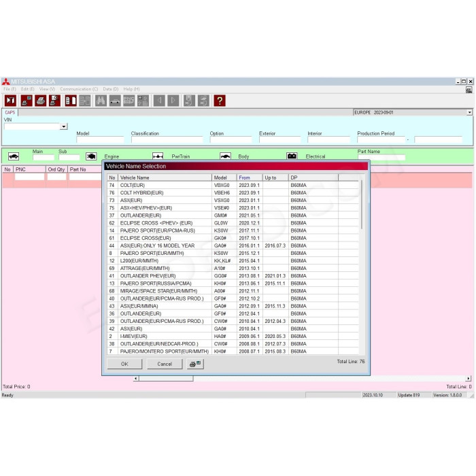Select the L200(EUR/MMTH) row

(233, 260)
